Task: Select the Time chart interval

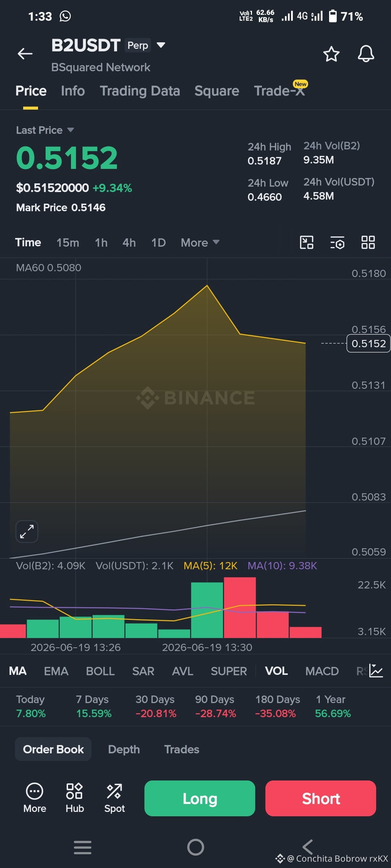Action: [x=28, y=242]
